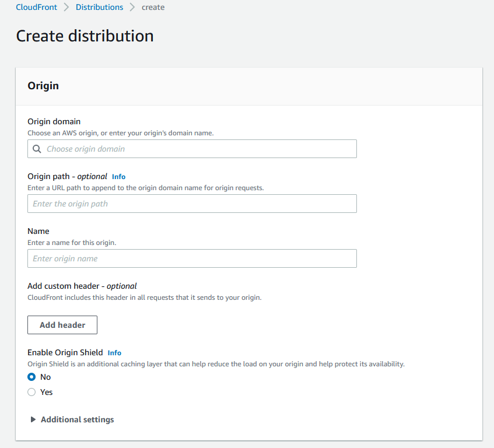The height and width of the screenshot is (448, 494).
Task: Open Info link next to Origin path
Action: click(x=118, y=176)
